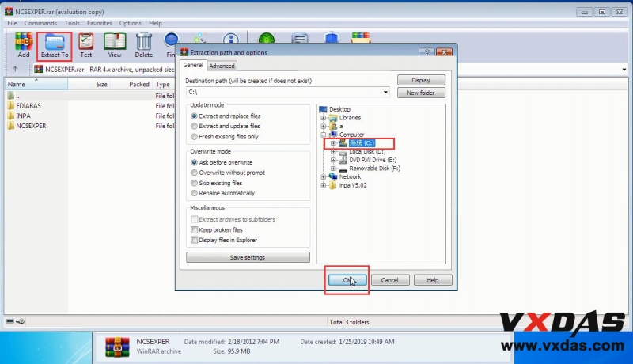Select Removable Disk (F:) in tree
This screenshot has width=633, height=364.
[374, 169]
